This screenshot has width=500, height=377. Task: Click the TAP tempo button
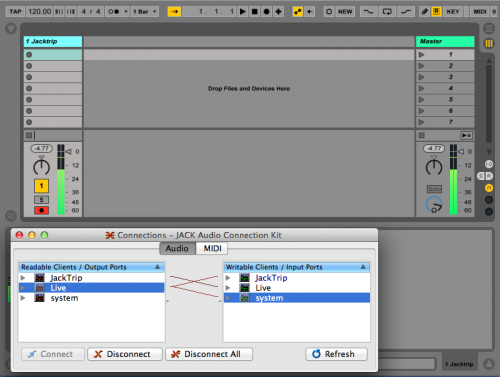[x=15, y=12]
